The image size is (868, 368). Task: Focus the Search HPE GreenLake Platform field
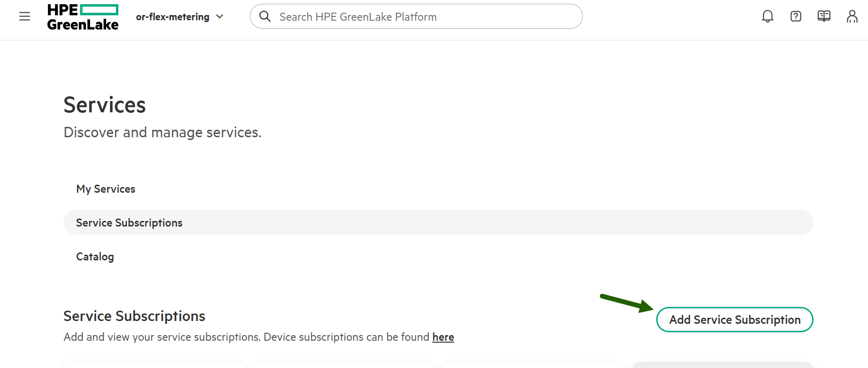click(416, 16)
